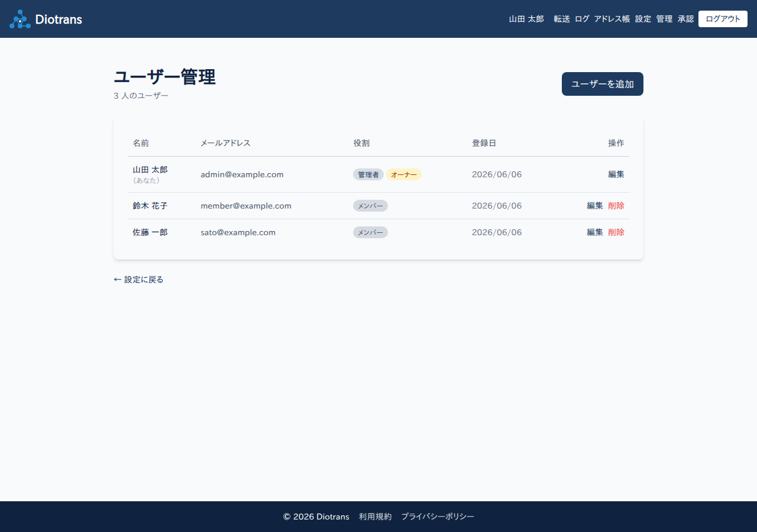Select the member@example.com email cell
Screen dimensions: 757x532
246,206
